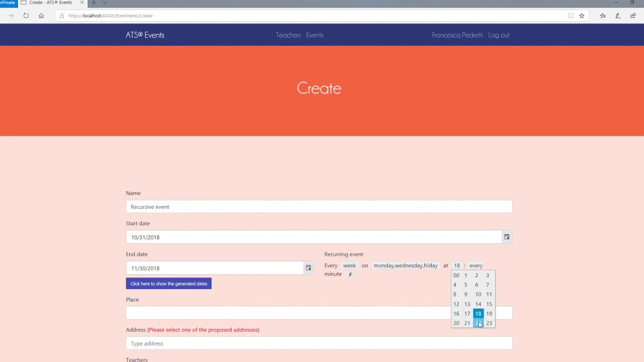Viewport: 644px width, 362px height.
Task: Click the Type address input field
Action: (x=319, y=343)
